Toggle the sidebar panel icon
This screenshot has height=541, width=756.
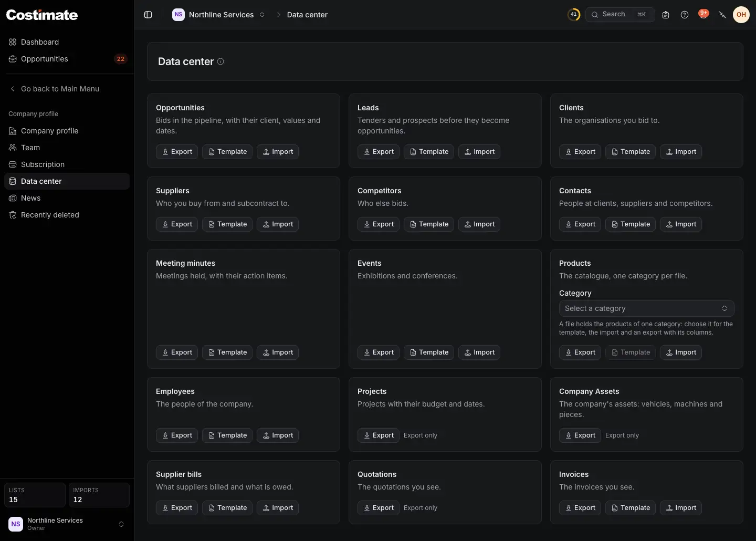148,15
